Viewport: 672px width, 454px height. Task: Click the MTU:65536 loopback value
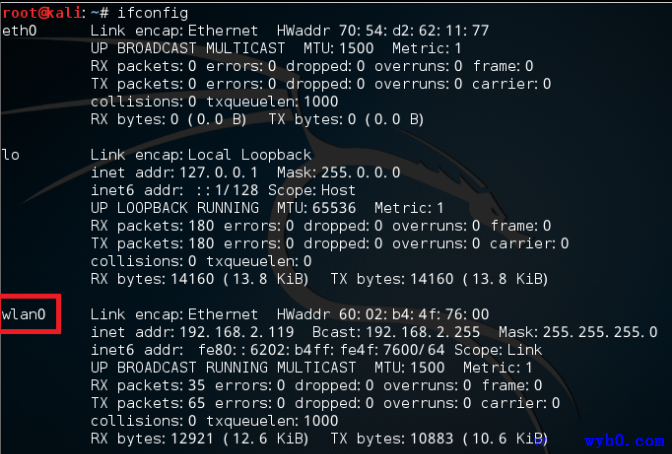(x=316, y=208)
